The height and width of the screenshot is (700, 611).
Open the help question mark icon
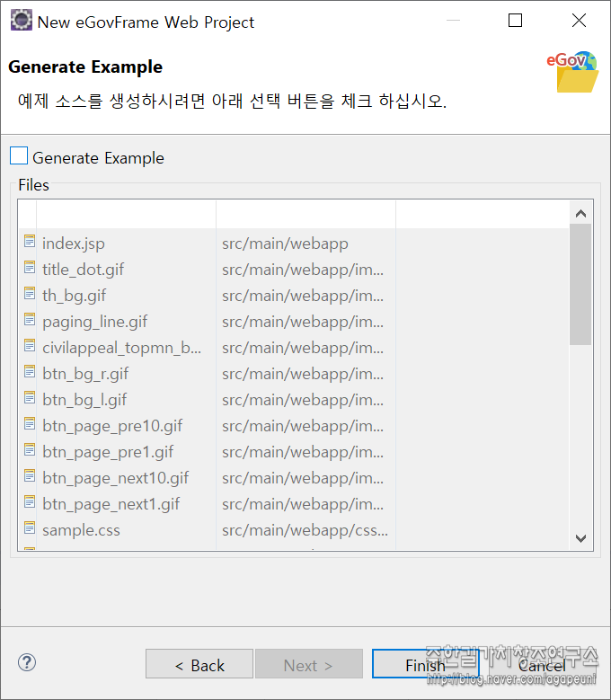27,662
